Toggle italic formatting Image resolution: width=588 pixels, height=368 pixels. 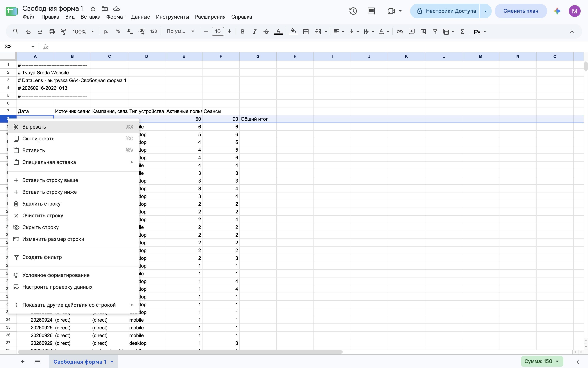pos(254,32)
